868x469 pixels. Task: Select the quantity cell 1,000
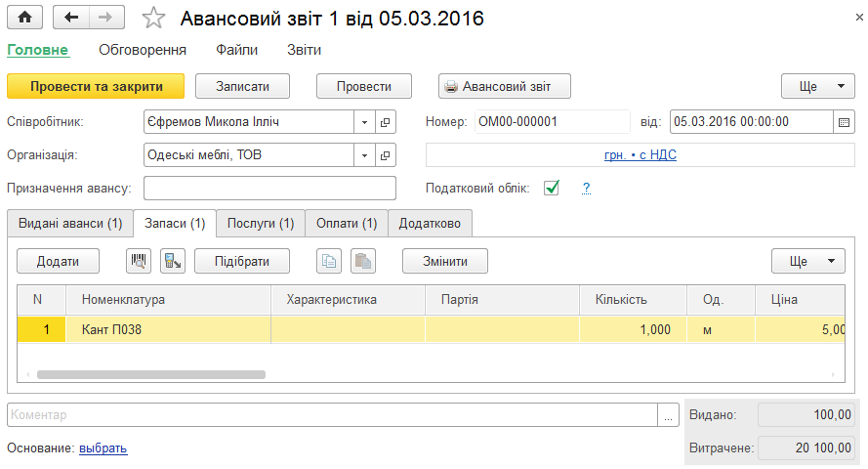(x=634, y=329)
